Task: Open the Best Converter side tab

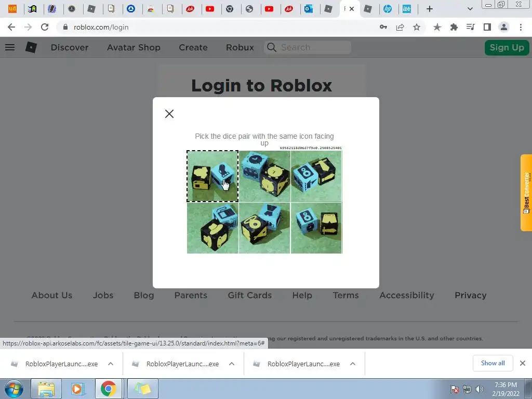Action: pyautogui.click(x=526, y=193)
